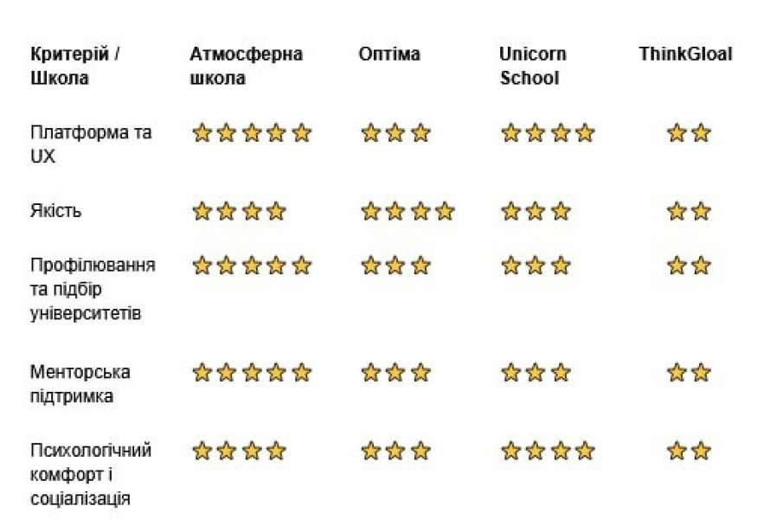The width and height of the screenshot is (770, 532).
Task: Select the Платформа та UX row label
Action: pyautogui.click(x=90, y=144)
